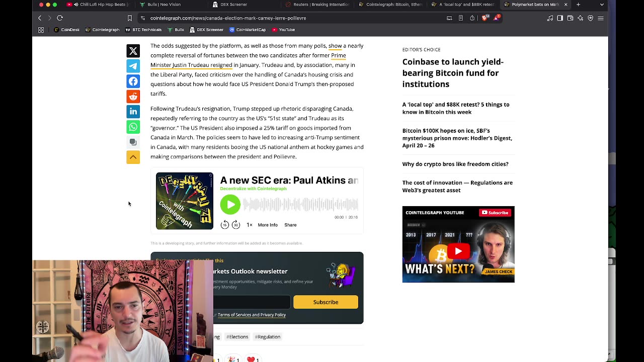Image resolution: width=644 pixels, height=362 pixels.
Task: Open The cost of innovation article
Action: click(457, 186)
